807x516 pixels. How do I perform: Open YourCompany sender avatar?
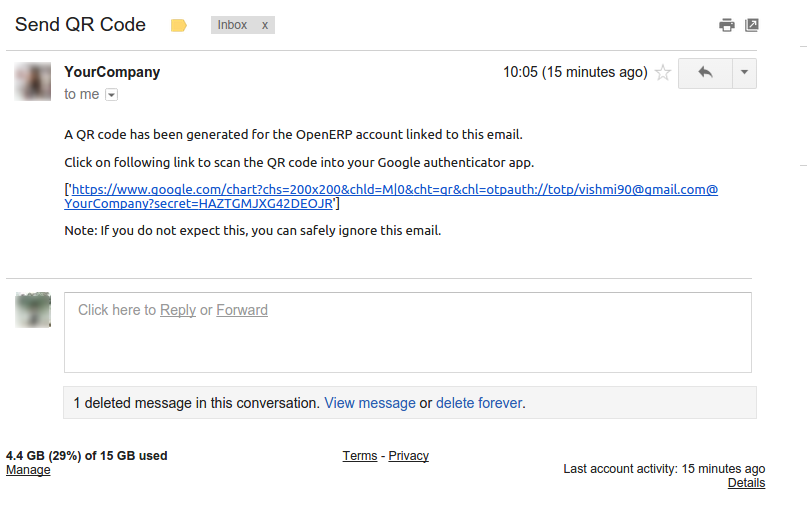click(32, 81)
